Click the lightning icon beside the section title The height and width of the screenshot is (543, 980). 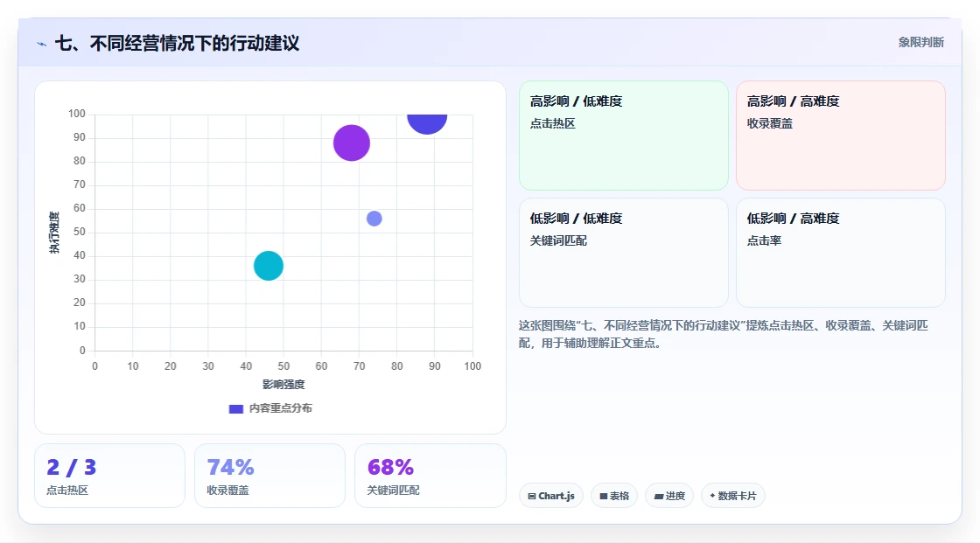click(x=42, y=44)
